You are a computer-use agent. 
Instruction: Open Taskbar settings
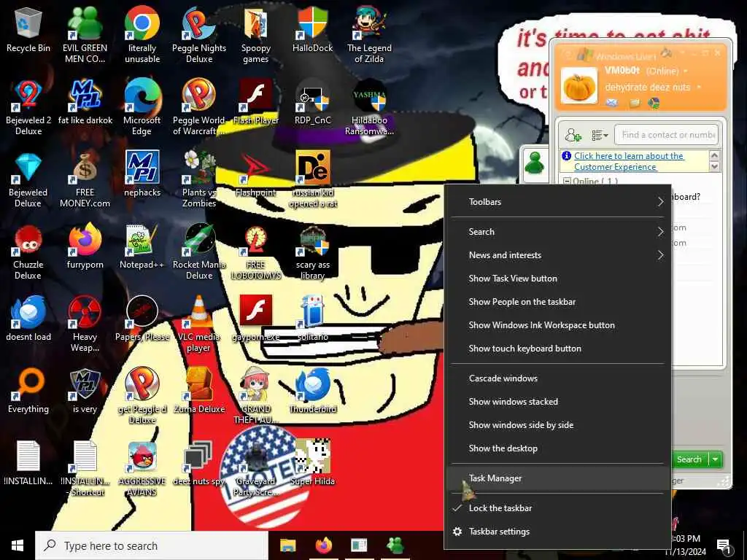pyautogui.click(x=557, y=532)
